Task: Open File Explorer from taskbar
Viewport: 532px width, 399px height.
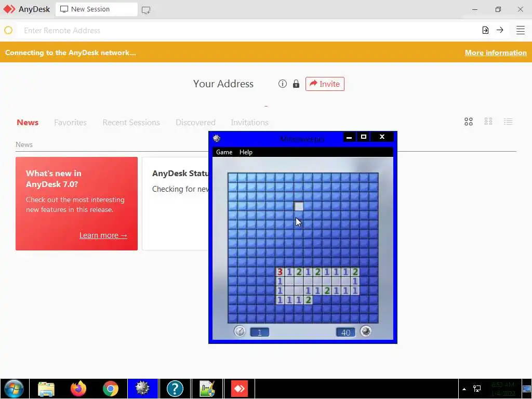Action: point(46,389)
